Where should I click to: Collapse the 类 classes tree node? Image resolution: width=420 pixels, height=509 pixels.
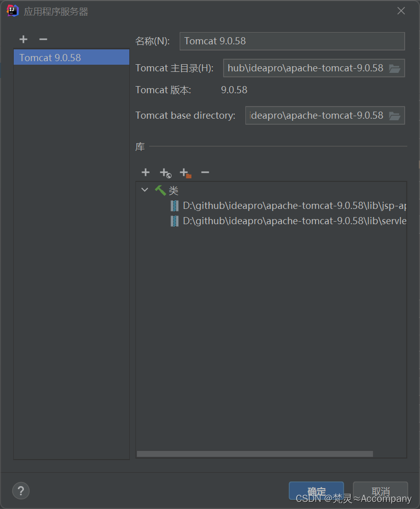point(145,190)
